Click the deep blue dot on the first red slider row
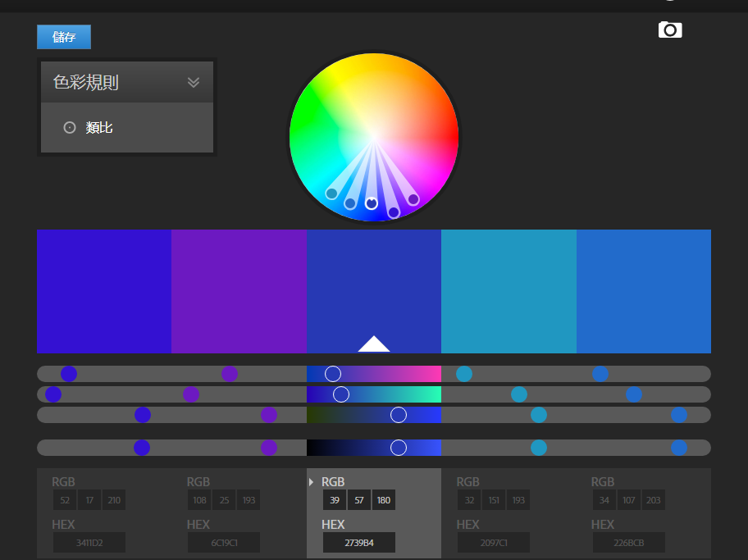 pyautogui.click(x=69, y=374)
